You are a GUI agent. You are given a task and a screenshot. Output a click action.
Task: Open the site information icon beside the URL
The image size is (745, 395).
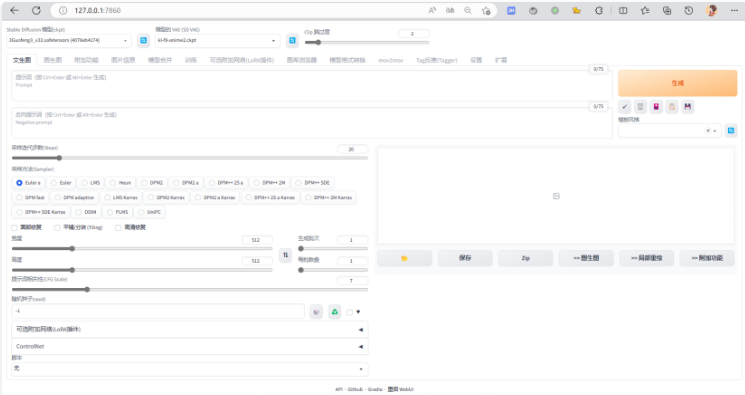63,10
